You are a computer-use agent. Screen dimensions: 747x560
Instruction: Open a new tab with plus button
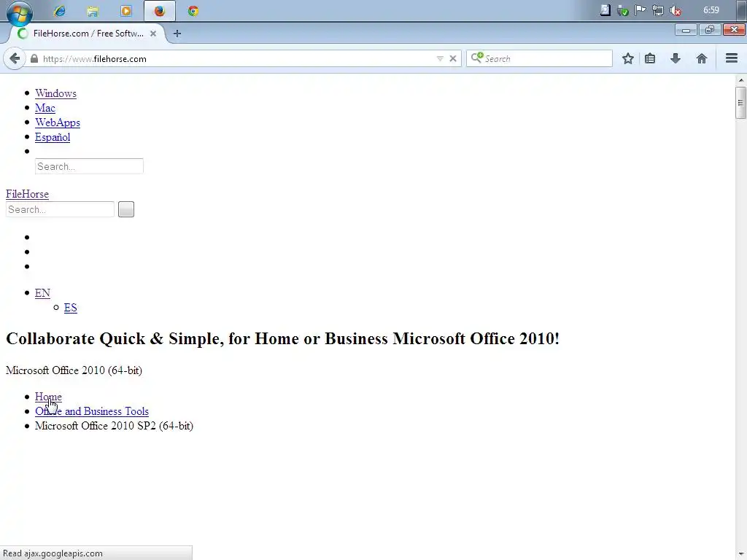177,34
